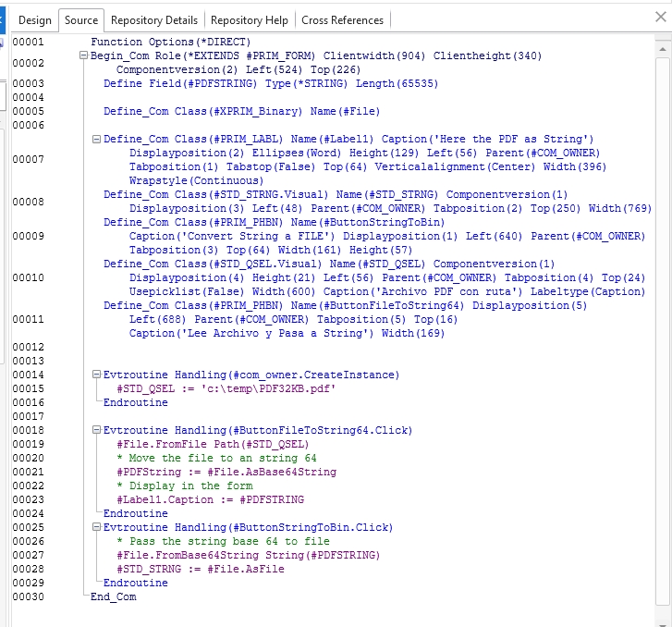Open the Cross References tab
The width and height of the screenshot is (672, 627).
pos(342,20)
